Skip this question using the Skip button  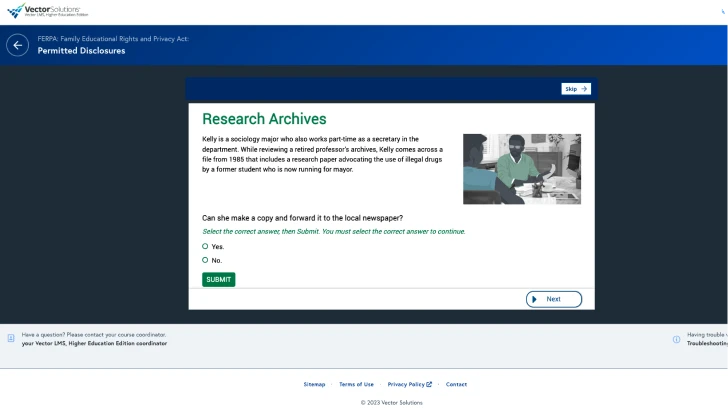click(x=575, y=89)
